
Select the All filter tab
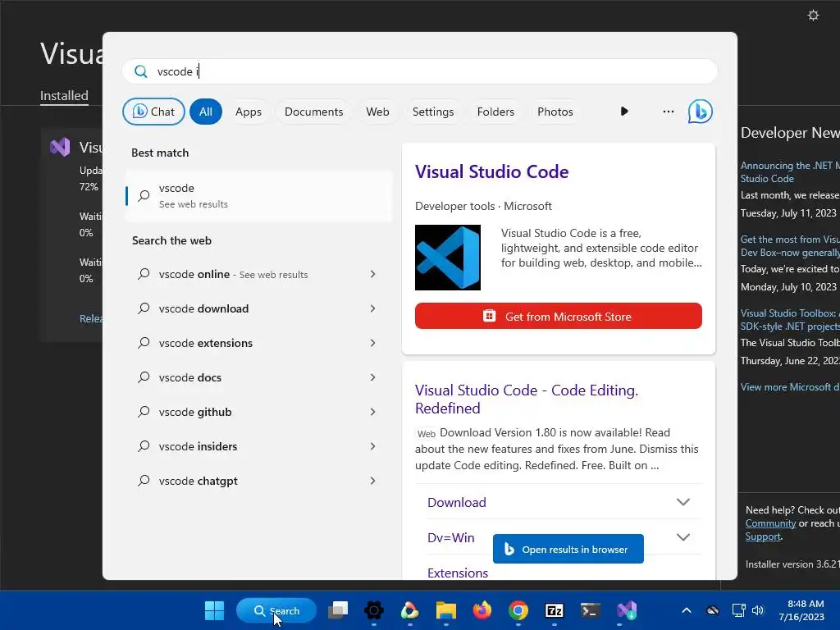[x=206, y=112]
